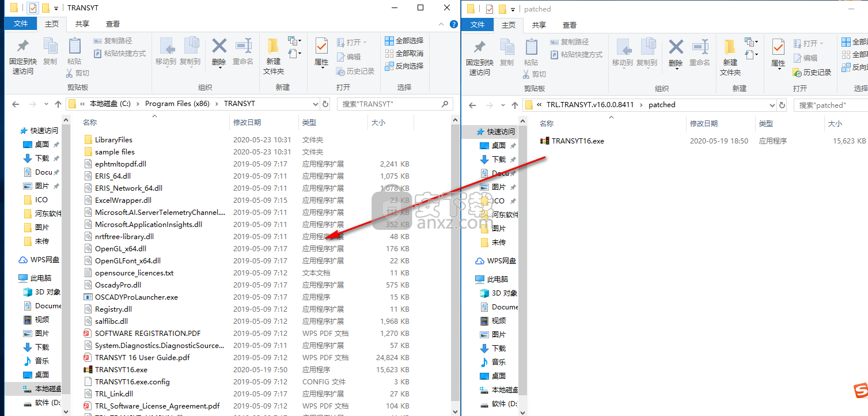Open address history dropdown in TRANSYT window
This screenshot has width=868, height=416.
click(315, 104)
